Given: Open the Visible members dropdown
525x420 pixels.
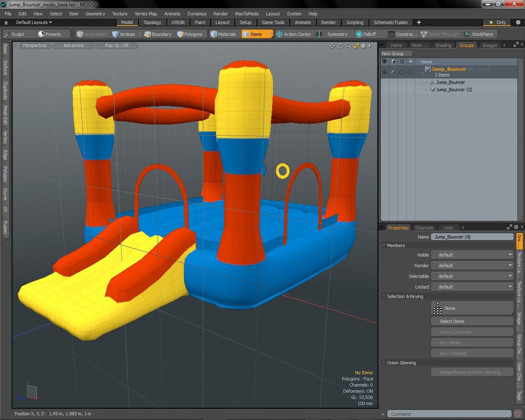Looking at the screenshot, I should point(472,255).
